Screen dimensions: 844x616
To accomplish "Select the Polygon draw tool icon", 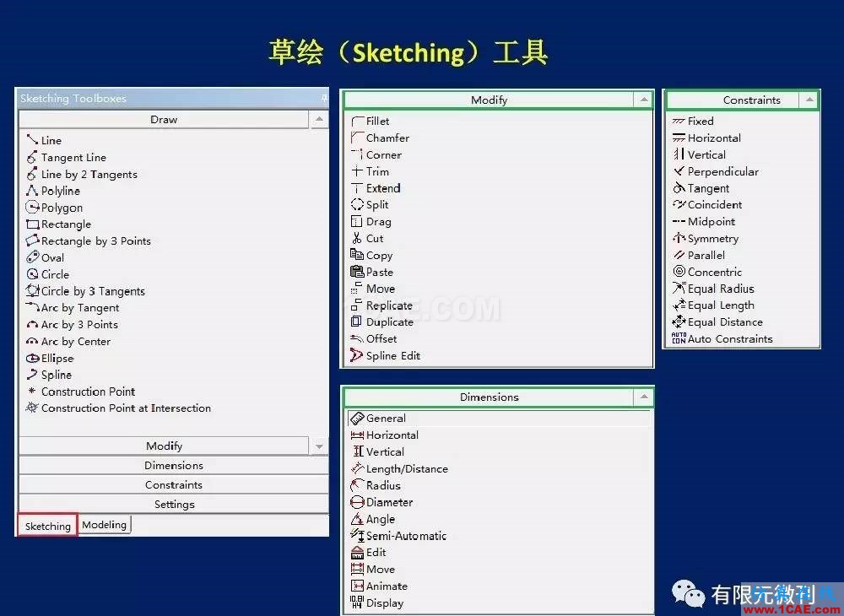I will pyautogui.click(x=33, y=208).
